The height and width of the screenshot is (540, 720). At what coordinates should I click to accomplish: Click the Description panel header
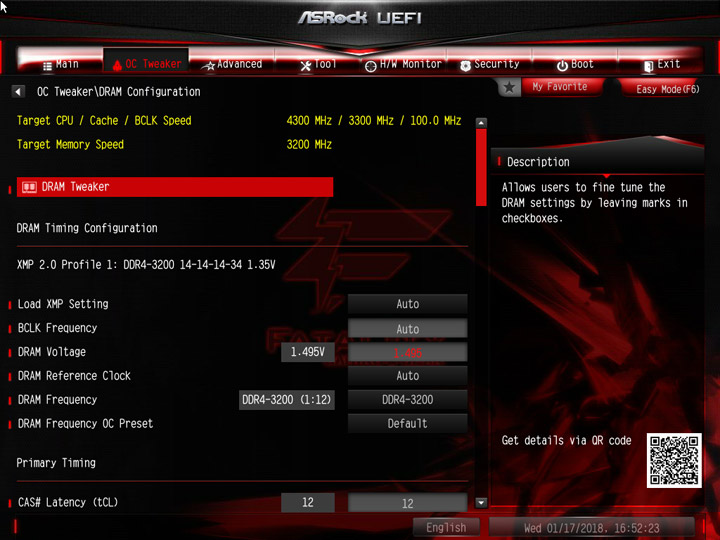[538, 162]
